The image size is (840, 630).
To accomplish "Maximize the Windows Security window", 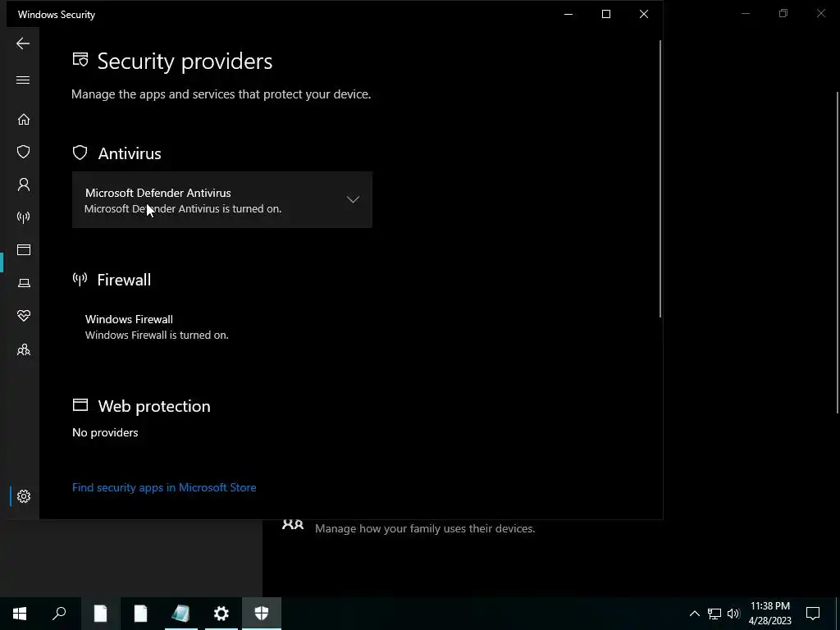I will pos(606,15).
